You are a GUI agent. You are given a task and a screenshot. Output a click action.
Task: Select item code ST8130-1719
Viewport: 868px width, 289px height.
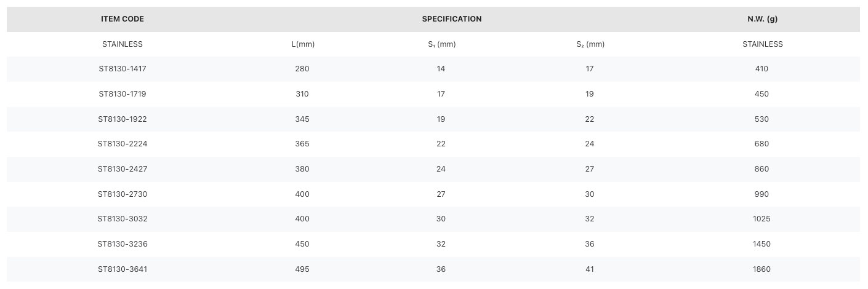pyautogui.click(x=123, y=94)
